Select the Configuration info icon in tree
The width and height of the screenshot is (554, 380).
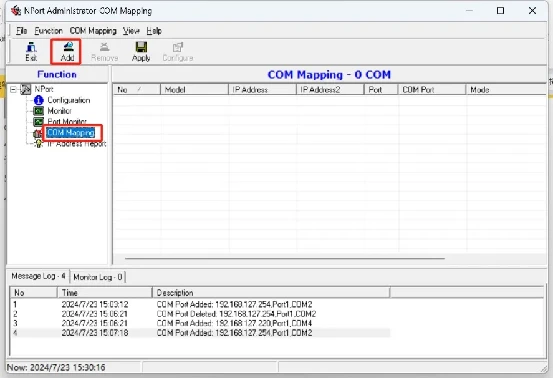39,100
